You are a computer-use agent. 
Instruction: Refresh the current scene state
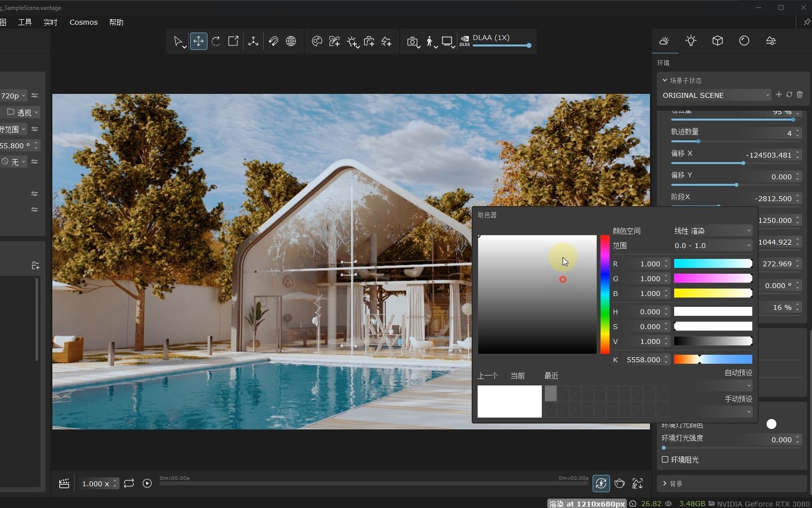[x=789, y=94]
